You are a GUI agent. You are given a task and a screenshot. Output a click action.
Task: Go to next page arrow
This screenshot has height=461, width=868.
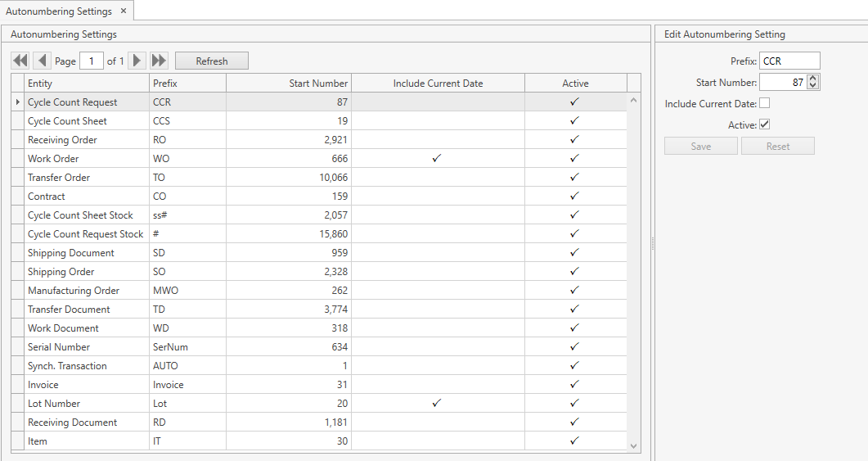137,61
